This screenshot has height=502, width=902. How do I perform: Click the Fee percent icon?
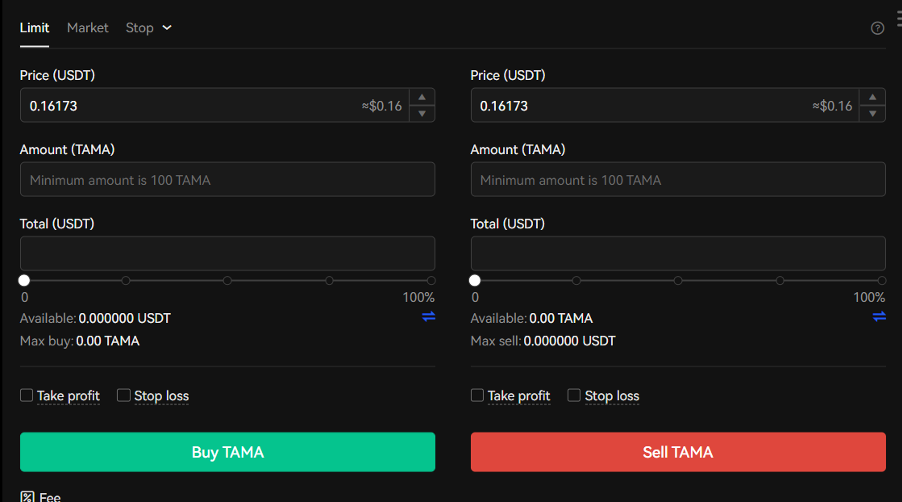click(27, 497)
